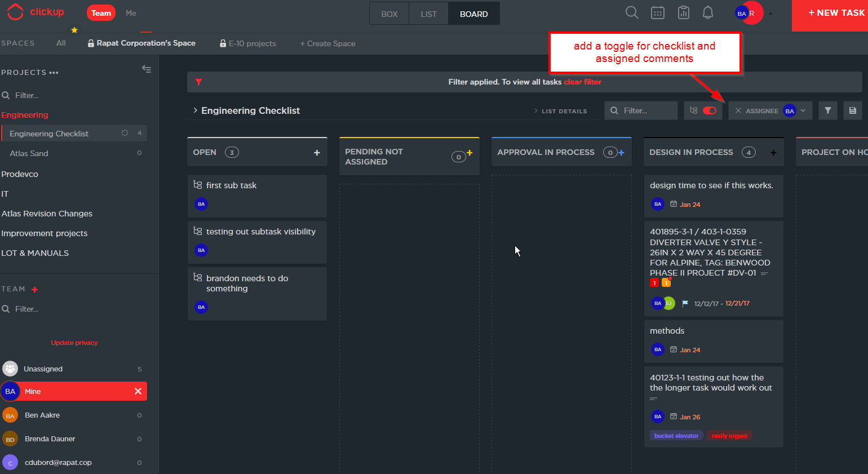The height and width of the screenshot is (474, 868).
Task: Click the blue priority flag on diverter valve card
Action: [685, 303]
